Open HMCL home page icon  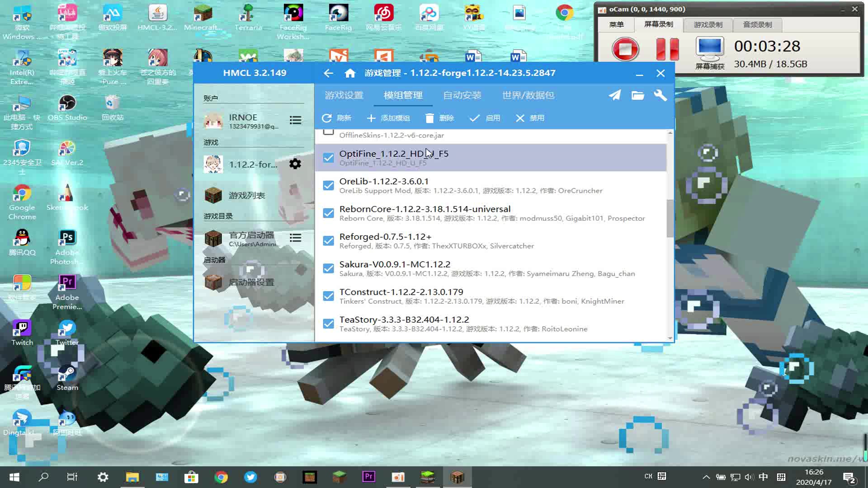click(350, 73)
